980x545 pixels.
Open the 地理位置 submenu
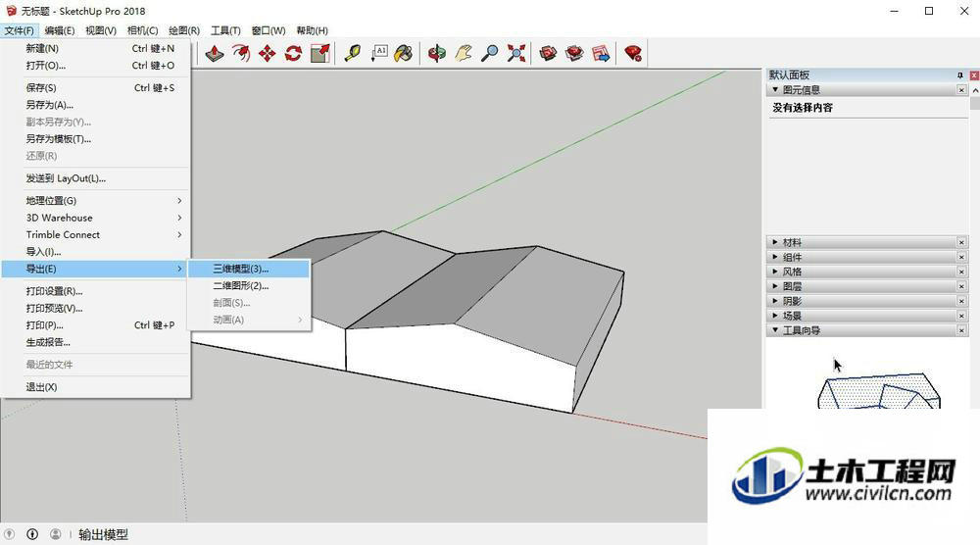point(95,201)
